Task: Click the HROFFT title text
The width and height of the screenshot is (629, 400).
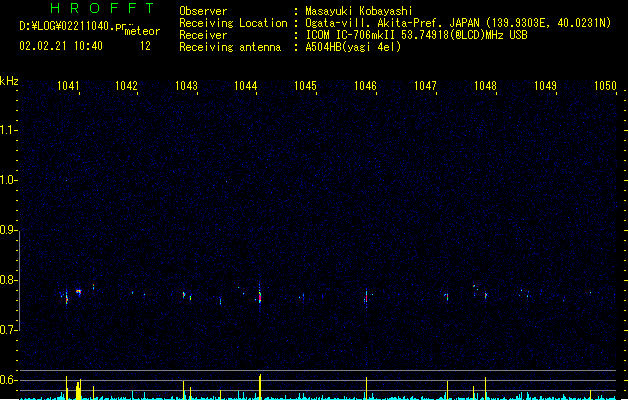Action: click(102, 8)
